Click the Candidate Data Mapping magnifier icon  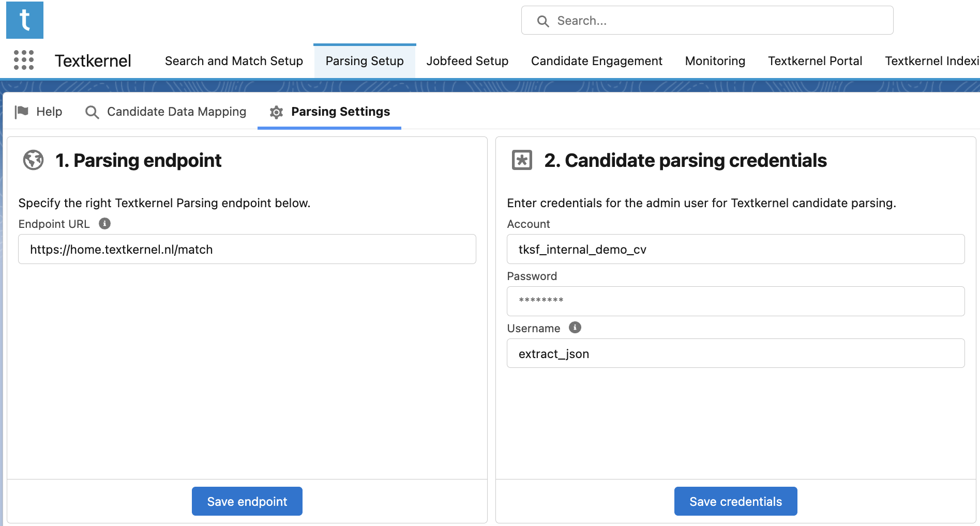point(92,112)
